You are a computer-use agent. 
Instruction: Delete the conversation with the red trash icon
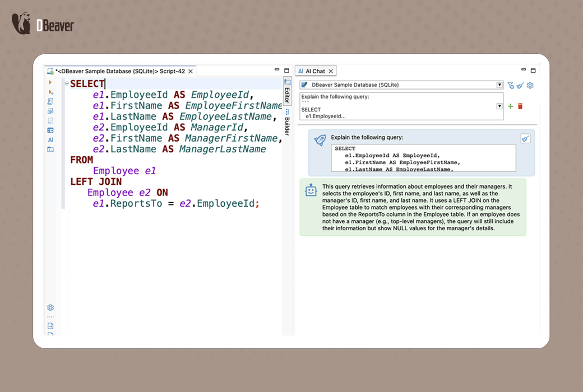pyautogui.click(x=520, y=106)
